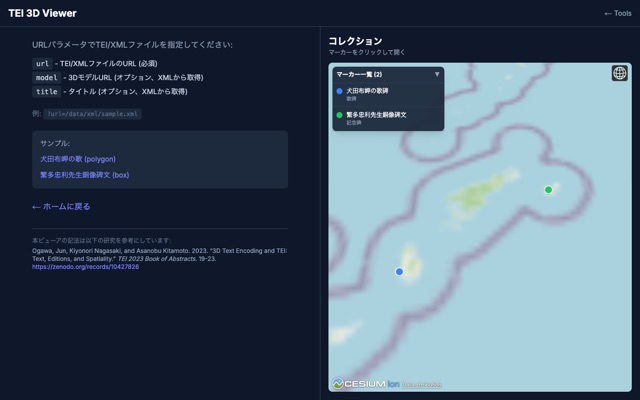This screenshot has height=400, width=640.
Task: Open the globe base layer picker
Action: pyautogui.click(x=619, y=73)
